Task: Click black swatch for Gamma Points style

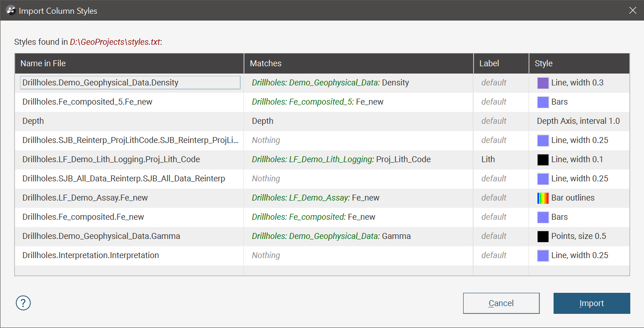Action: (x=543, y=236)
